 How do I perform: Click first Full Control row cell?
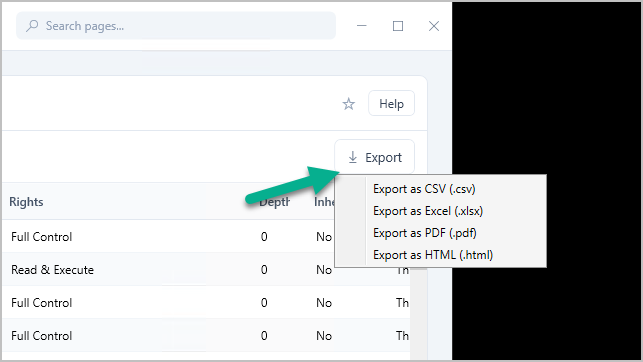pyautogui.click(x=41, y=237)
